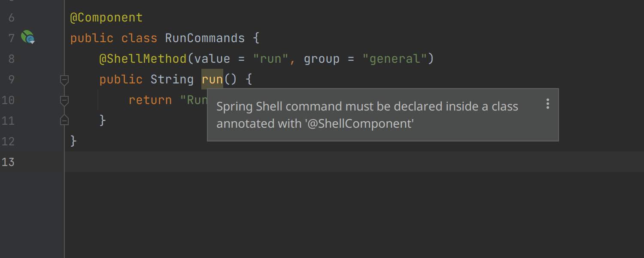Viewport: 644px width, 258px height.
Task: Toggle the fold marker on line 10
Action: [x=64, y=101]
